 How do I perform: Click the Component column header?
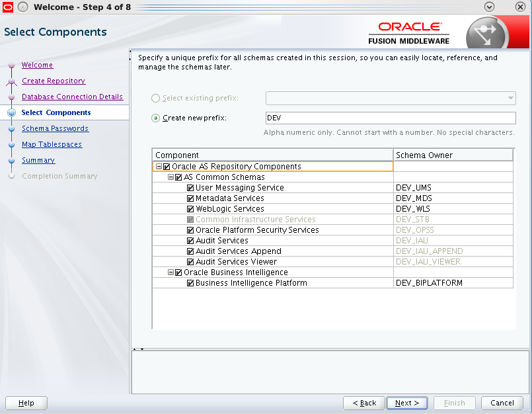click(x=273, y=155)
